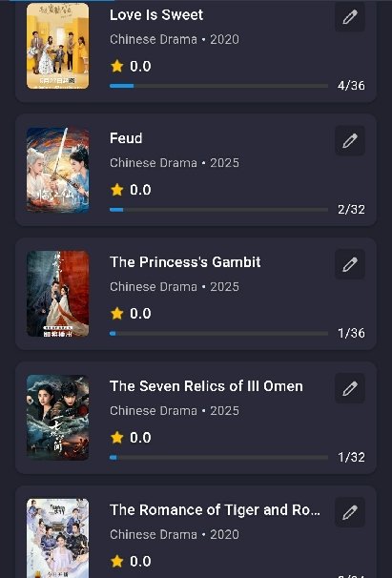Image resolution: width=392 pixels, height=578 pixels.
Task: Open the Feud title link
Action: tap(126, 138)
